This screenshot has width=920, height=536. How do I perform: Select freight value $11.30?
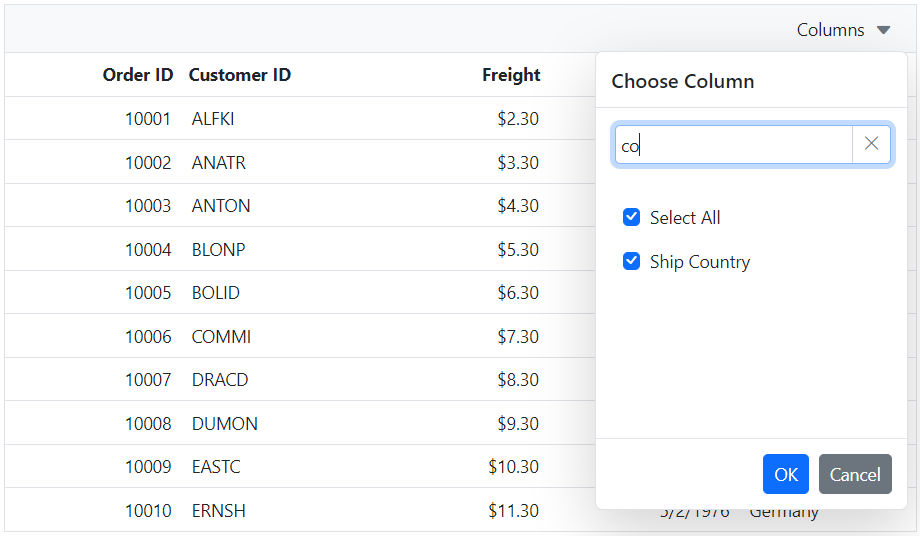[x=513, y=511]
